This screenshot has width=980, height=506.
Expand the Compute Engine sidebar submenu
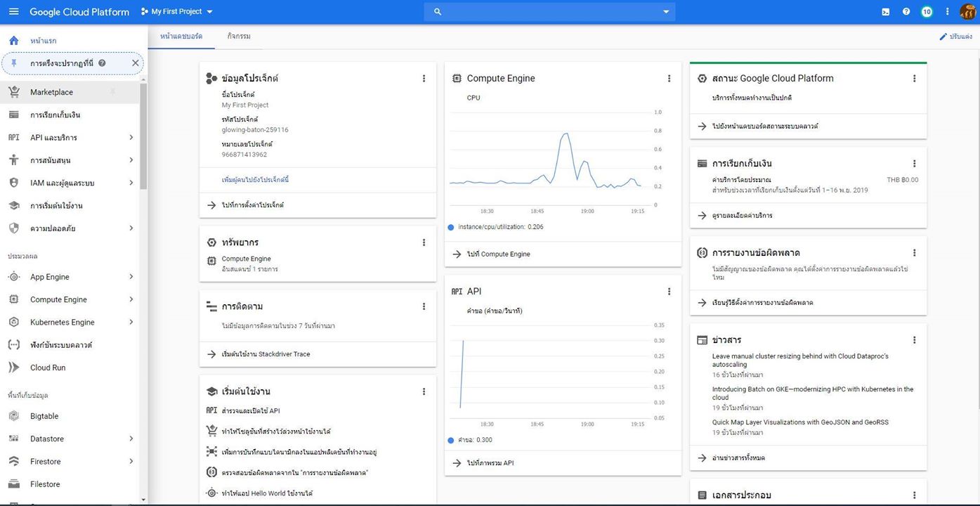[131, 299]
